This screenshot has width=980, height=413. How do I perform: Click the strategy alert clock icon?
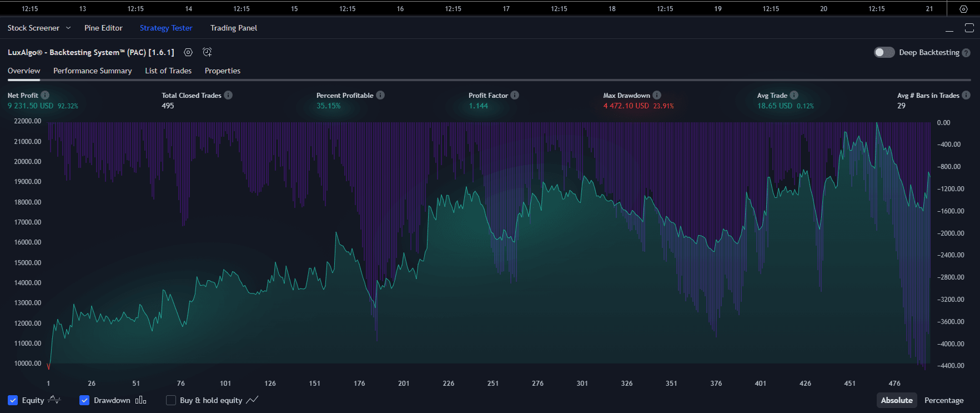[x=207, y=52]
